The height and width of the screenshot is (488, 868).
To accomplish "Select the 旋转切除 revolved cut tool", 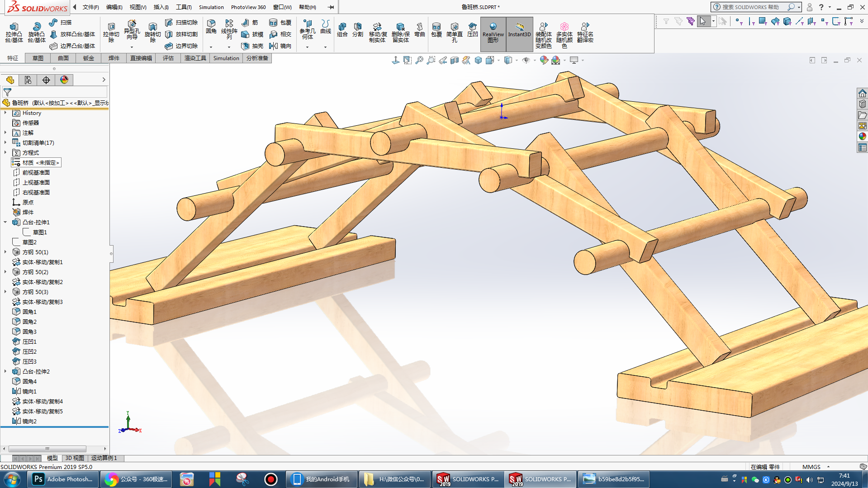I will pos(152,33).
